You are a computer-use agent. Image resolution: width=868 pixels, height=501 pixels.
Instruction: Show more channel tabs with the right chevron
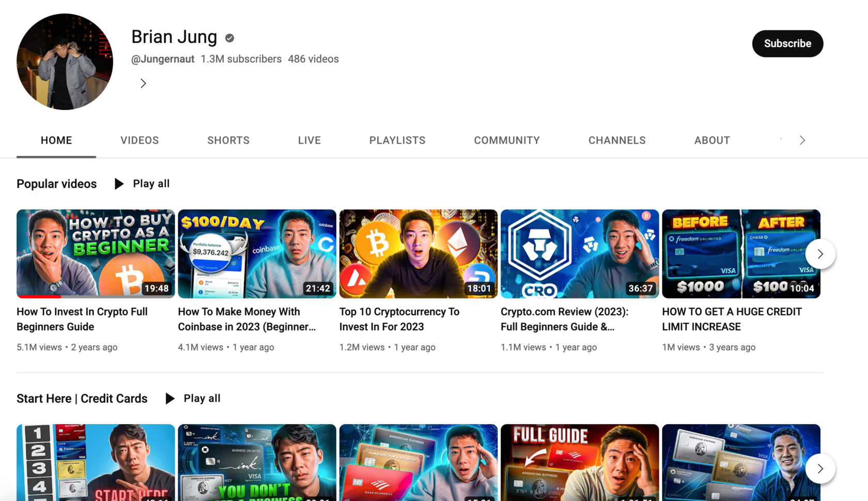tap(802, 140)
